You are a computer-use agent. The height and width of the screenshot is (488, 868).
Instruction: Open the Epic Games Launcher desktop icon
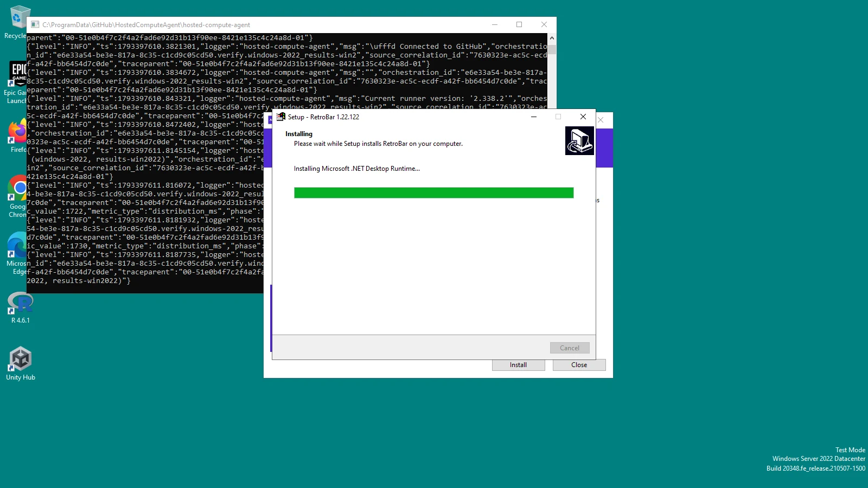(x=16, y=82)
